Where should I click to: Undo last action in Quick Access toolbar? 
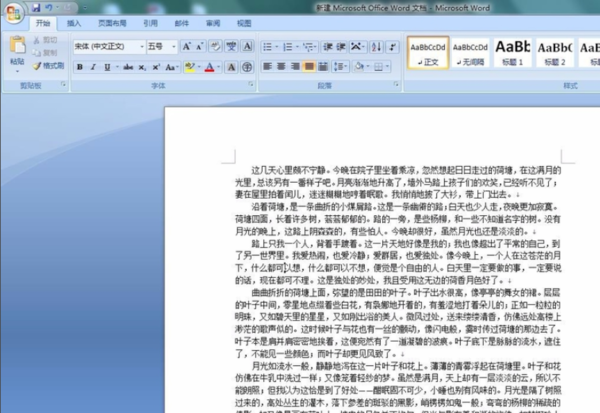pos(49,8)
